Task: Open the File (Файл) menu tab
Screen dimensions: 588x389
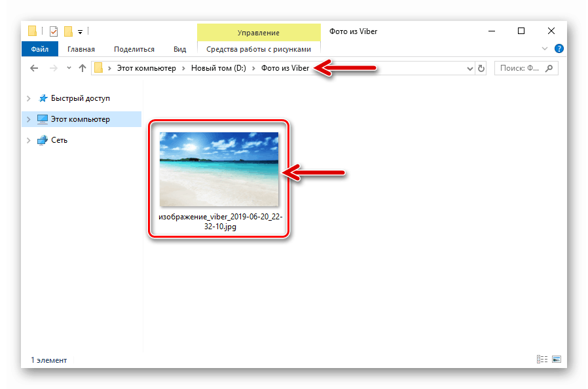Action: coord(40,49)
